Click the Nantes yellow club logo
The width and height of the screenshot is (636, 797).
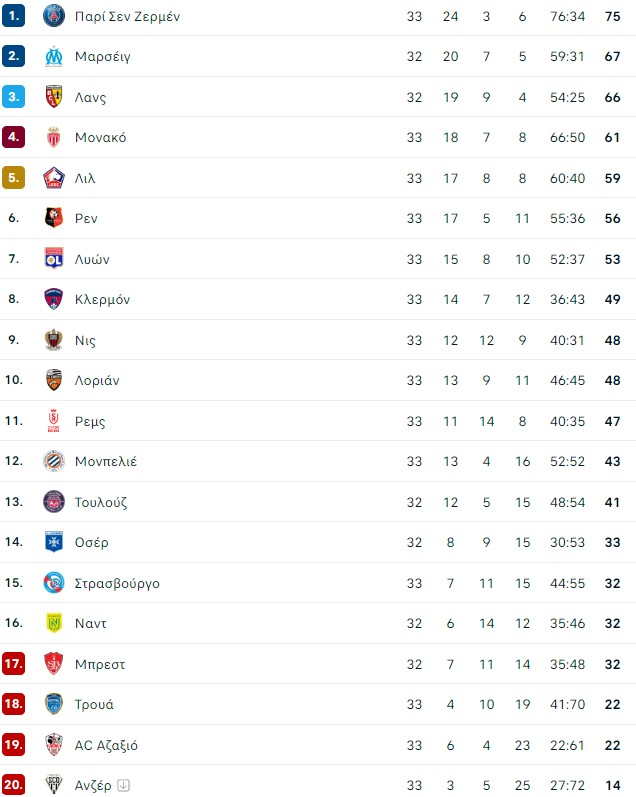tap(54, 623)
